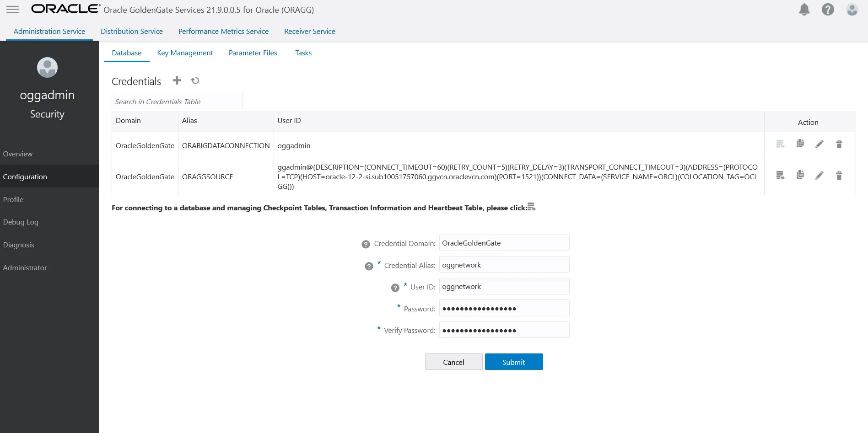Select Configuration in the sidebar

(49, 176)
